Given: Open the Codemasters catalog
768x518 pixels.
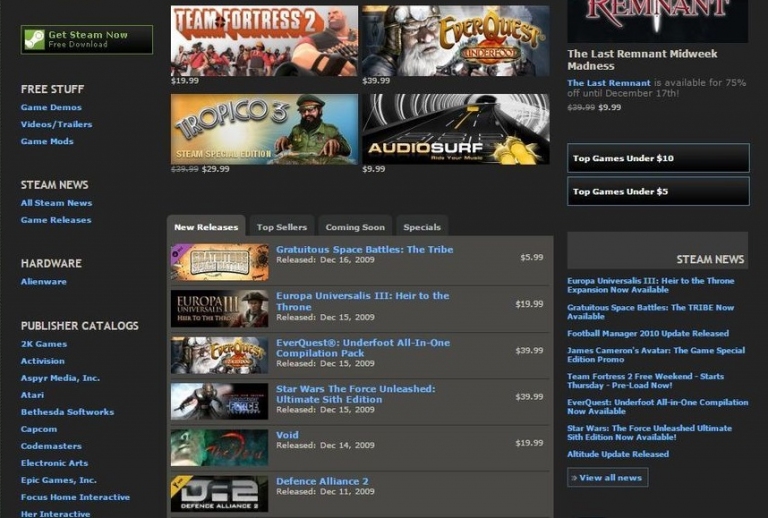Looking at the screenshot, I should point(51,446).
